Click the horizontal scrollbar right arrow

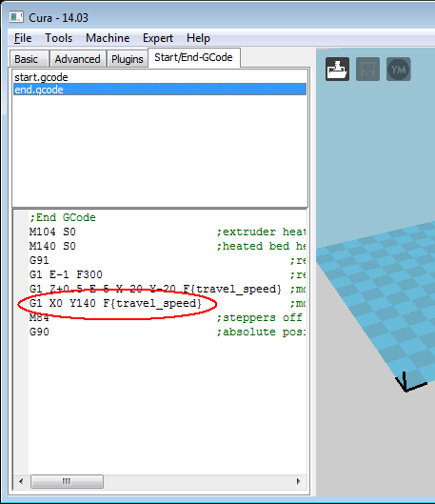299,481
